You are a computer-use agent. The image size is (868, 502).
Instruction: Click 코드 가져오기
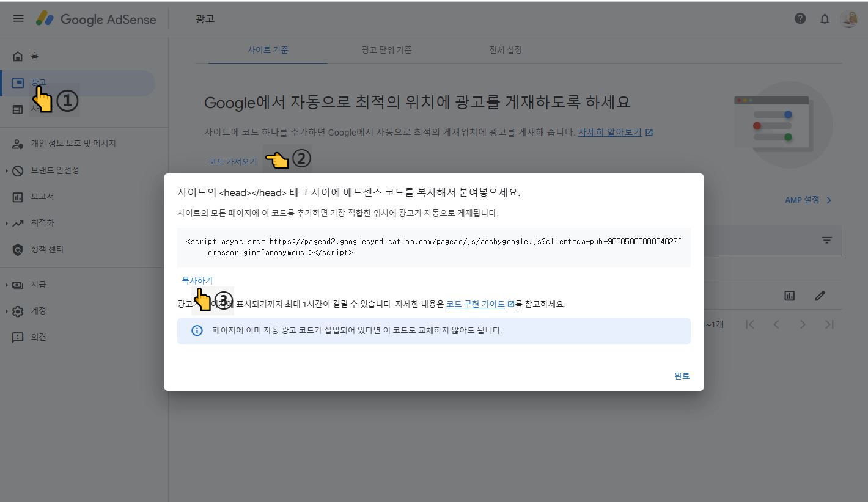(x=233, y=162)
